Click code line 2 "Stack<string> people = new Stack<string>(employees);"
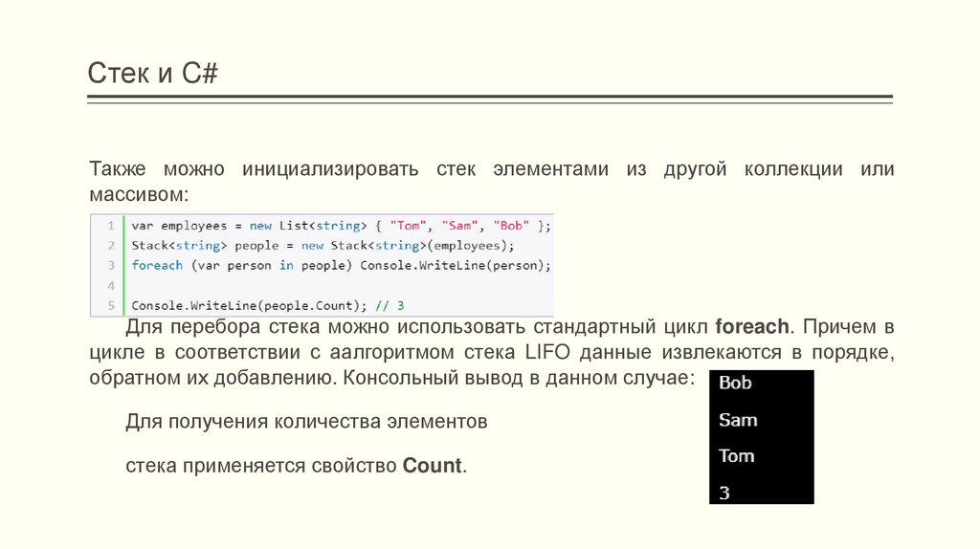This screenshot has width=980, height=549. (323, 246)
